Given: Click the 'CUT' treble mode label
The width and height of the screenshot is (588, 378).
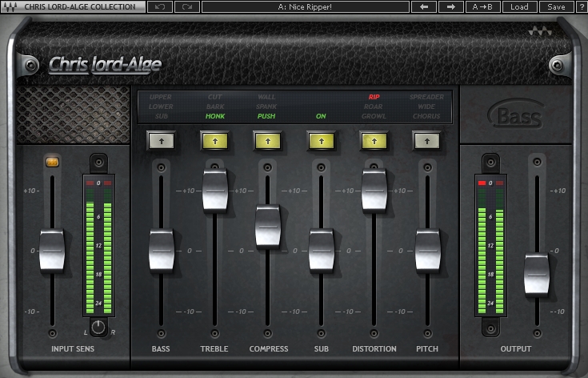Looking at the screenshot, I should (x=215, y=97).
